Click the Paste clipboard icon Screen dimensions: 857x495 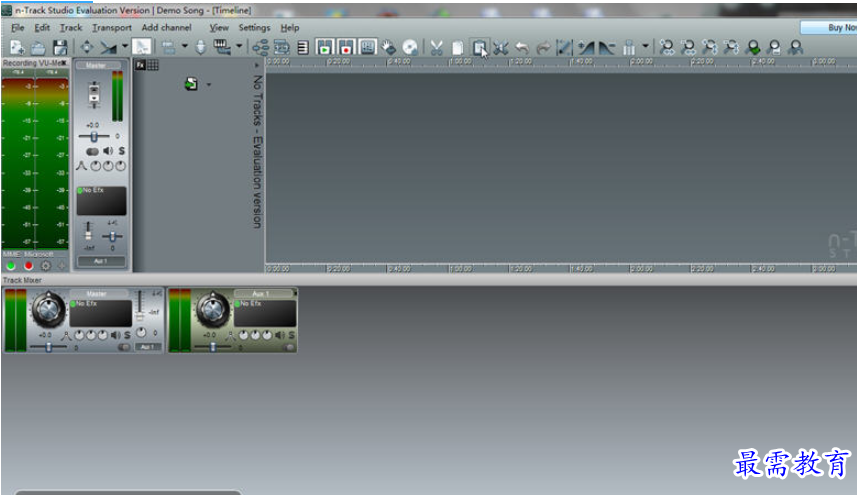click(479, 48)
